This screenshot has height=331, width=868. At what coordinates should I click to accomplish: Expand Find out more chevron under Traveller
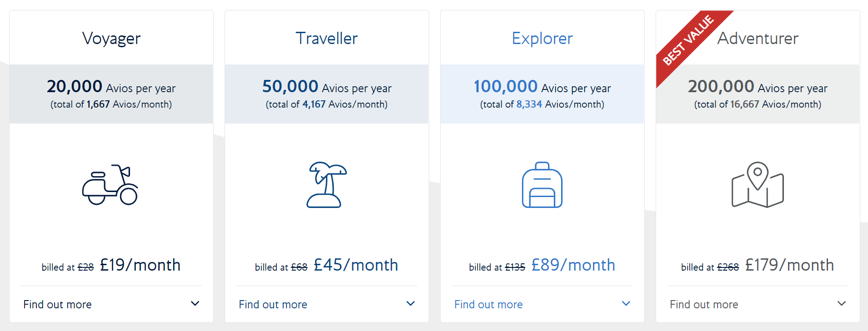[411, 303]
